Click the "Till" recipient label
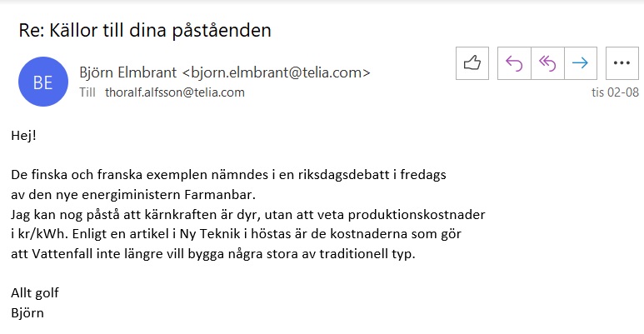 87,92
